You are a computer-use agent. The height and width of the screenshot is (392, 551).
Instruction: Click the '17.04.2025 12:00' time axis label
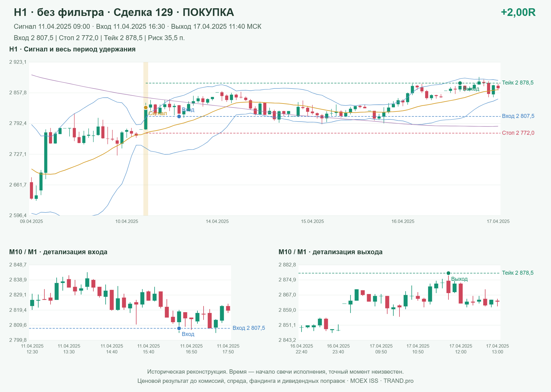[461, 349]
